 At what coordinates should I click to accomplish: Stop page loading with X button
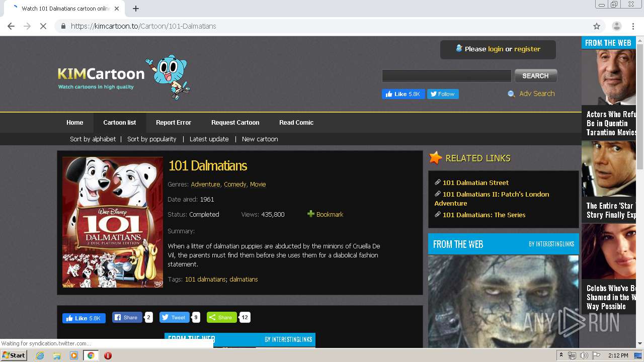(43, 26)
